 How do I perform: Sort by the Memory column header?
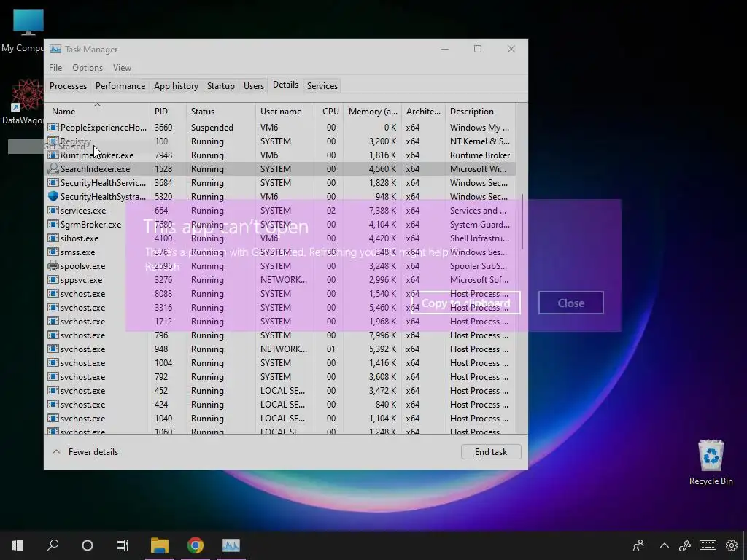(373, 112)
